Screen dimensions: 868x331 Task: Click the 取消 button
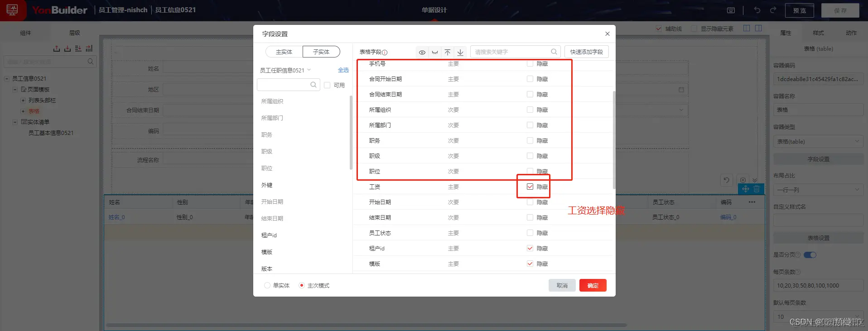click(562, 285)
